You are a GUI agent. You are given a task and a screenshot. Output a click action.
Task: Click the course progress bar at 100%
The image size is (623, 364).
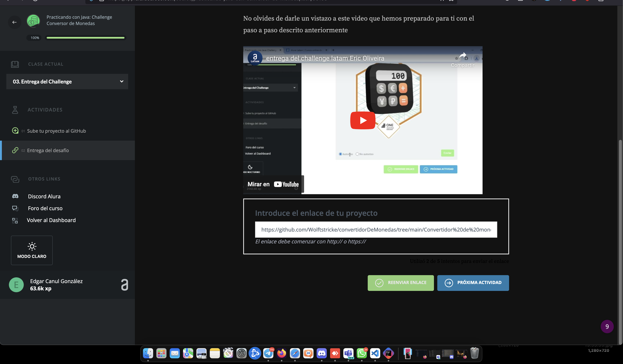[86, 38]
